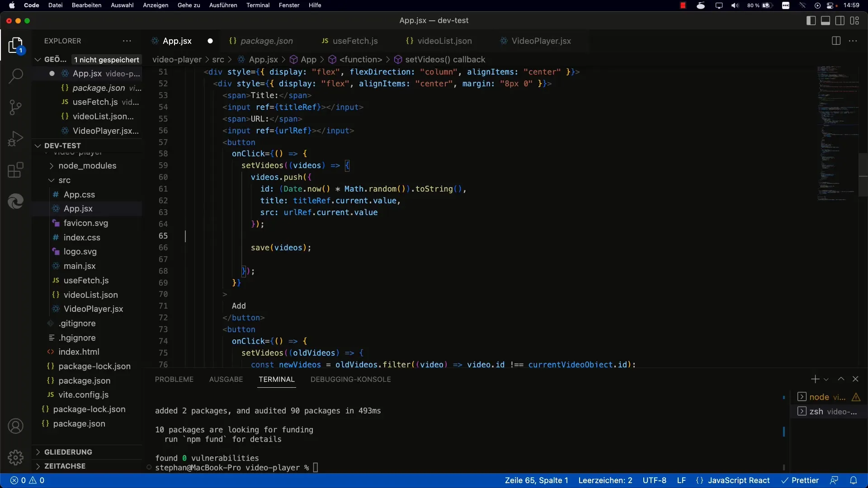Image resolution: width=868 pixels, height=488 pixels.
Task: Toggle the primary sidebar layout icon
Action: pos(811,20)
